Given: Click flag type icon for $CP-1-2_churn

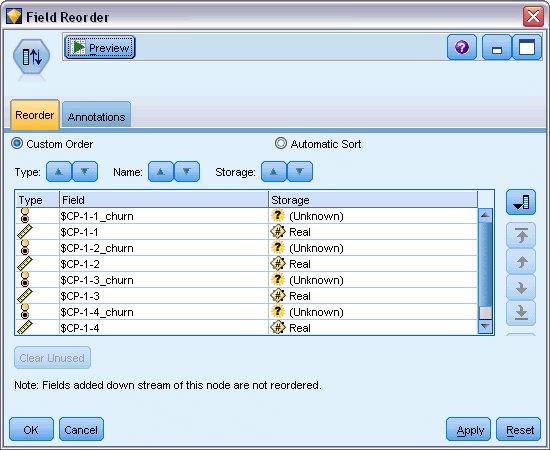Looking at the screenshot, I should [25, 248].
